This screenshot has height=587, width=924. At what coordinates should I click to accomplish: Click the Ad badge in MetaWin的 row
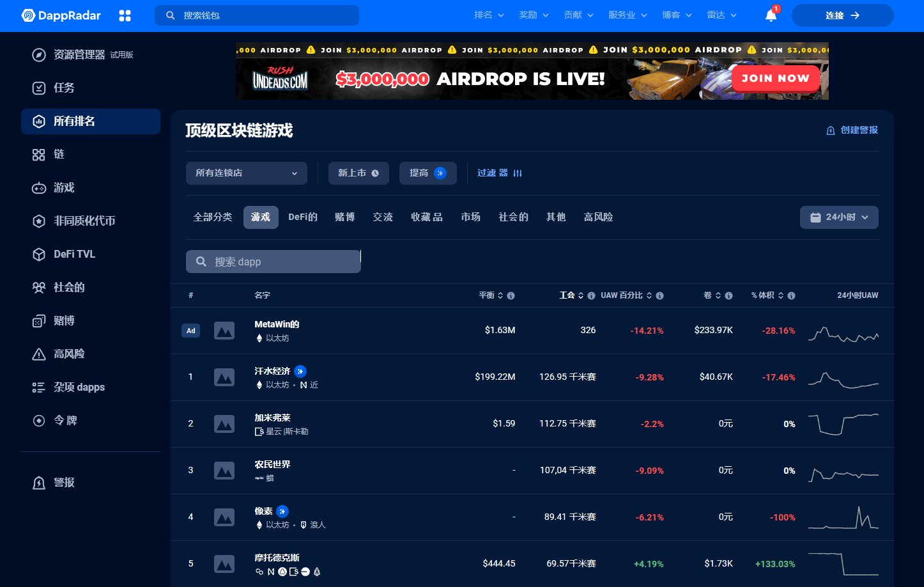[191, 331]
